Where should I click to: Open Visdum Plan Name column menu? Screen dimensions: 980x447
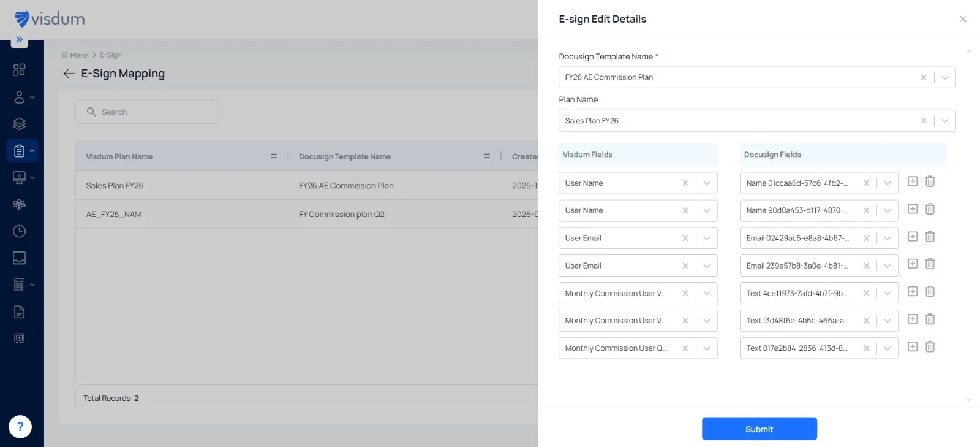[x=274, y=156]
